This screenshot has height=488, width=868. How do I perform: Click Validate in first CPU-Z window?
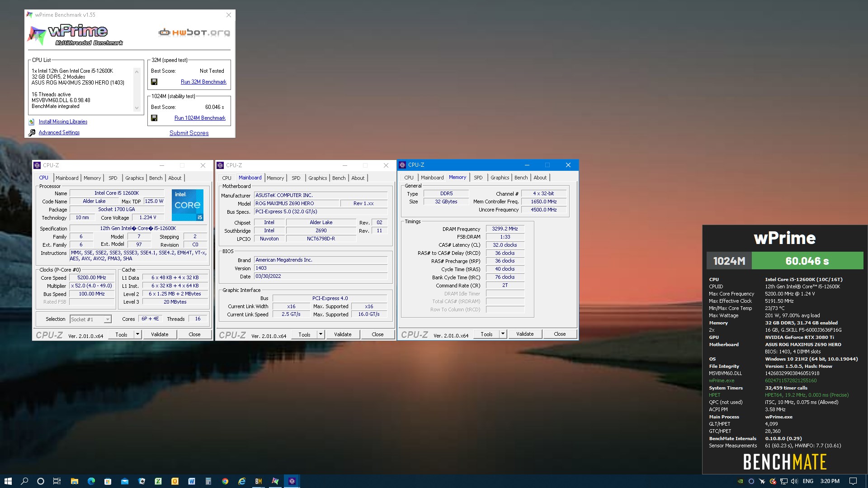click(x=160, y=334)
